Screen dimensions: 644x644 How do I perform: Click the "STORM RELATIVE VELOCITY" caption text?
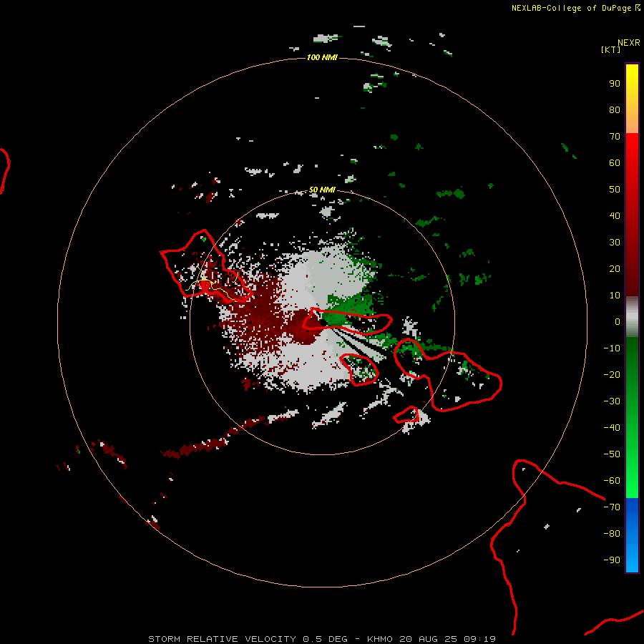pyautogui.click(x=223, y=639)
